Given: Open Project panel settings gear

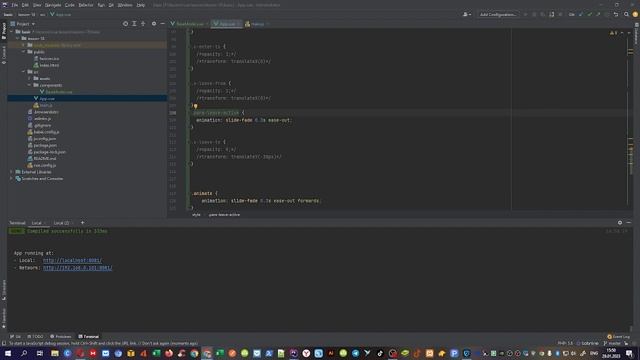Looking at the screenshot, I should point(154,24).
